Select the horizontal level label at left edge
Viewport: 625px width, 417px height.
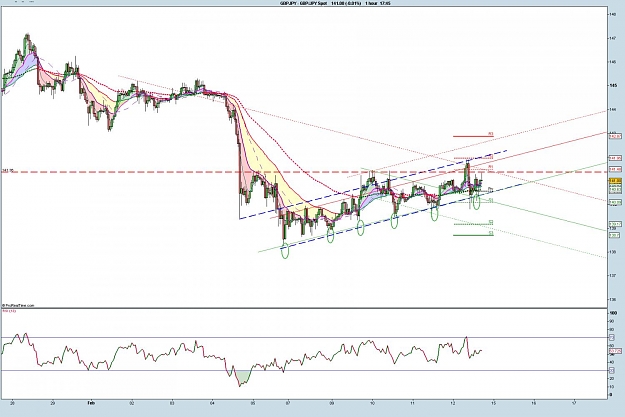[8, 171]
